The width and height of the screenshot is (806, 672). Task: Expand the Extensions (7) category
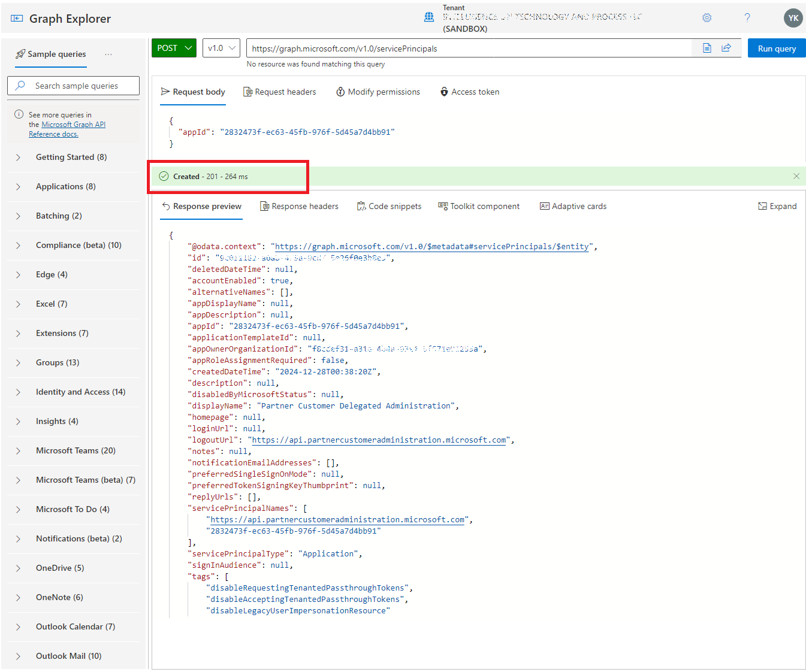tap(73, 333)
